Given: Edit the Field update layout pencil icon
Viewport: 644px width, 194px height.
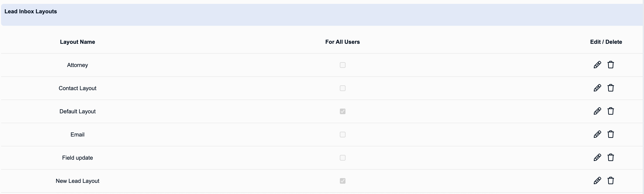Looking at the screenshot, I should click(x=597, y=158).
